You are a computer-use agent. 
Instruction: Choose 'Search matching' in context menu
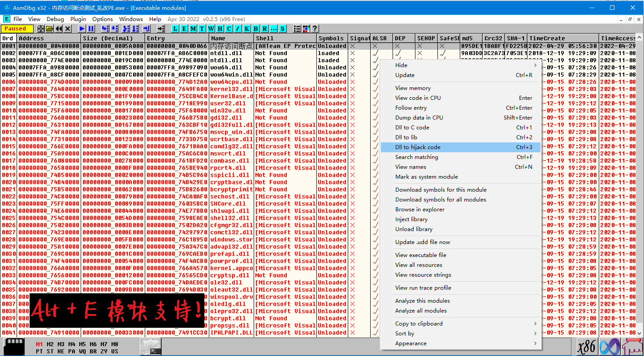[461, 157]
